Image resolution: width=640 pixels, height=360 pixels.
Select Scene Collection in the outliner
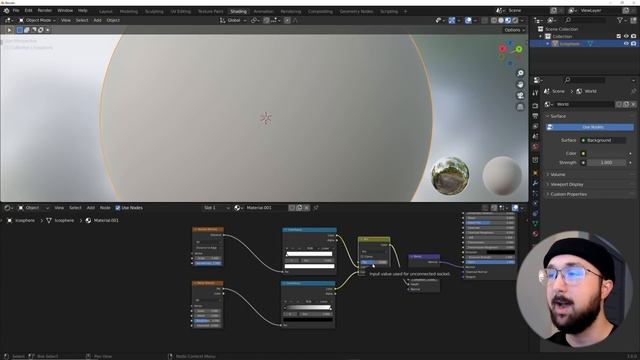pos(561,29)
